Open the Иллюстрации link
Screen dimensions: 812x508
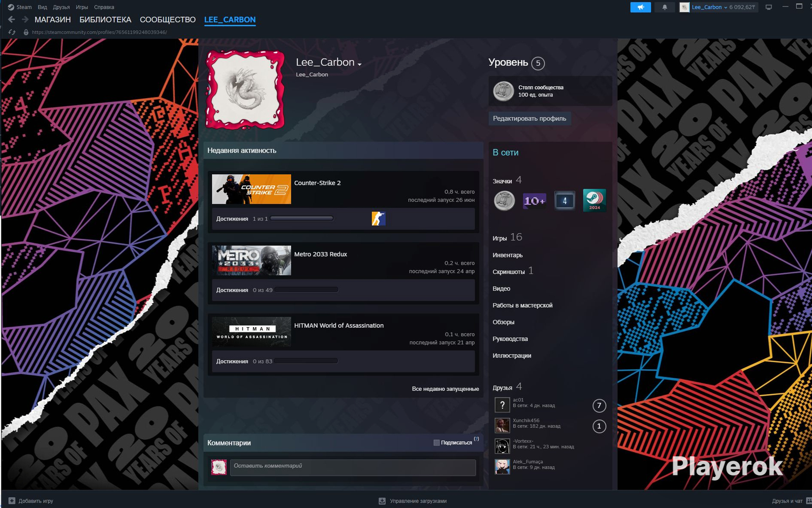click(512, 356)
